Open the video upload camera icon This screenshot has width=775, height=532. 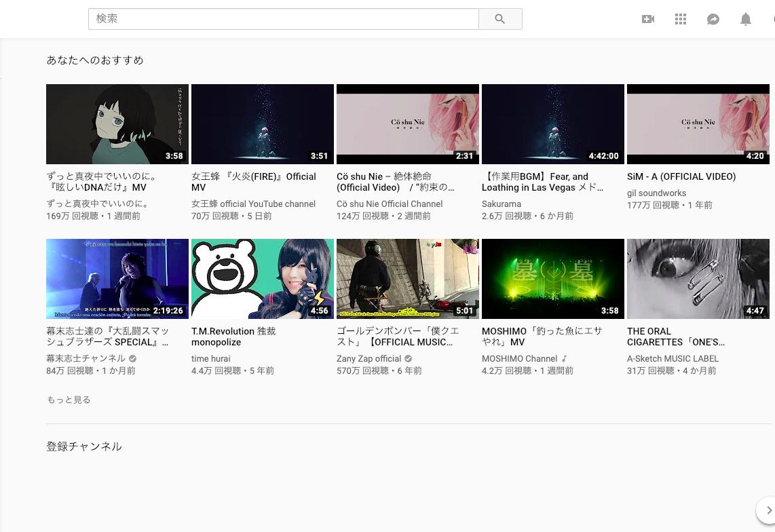(x=648, y=19)
